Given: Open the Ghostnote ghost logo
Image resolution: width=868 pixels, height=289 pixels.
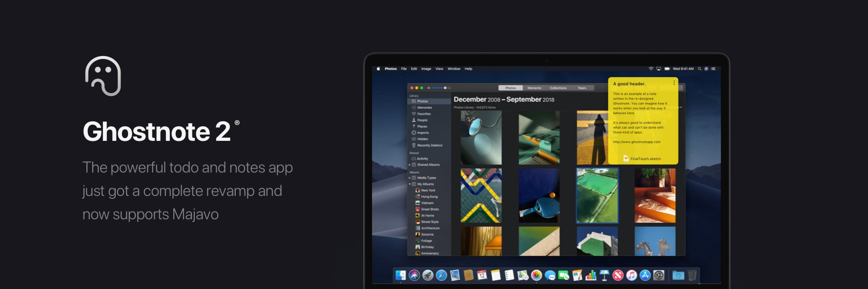Looking at the screenshot, I should tap(103, 76).
